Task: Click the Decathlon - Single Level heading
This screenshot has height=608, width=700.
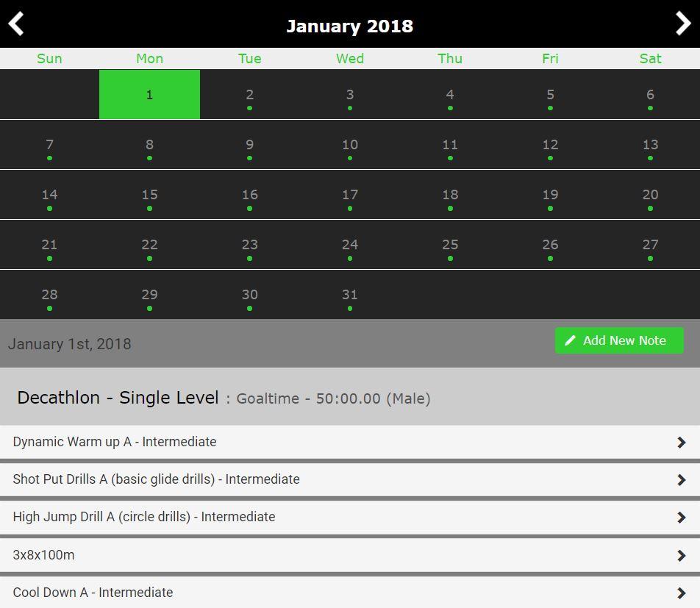Action: pyautogui.click(x=118, y=397)
